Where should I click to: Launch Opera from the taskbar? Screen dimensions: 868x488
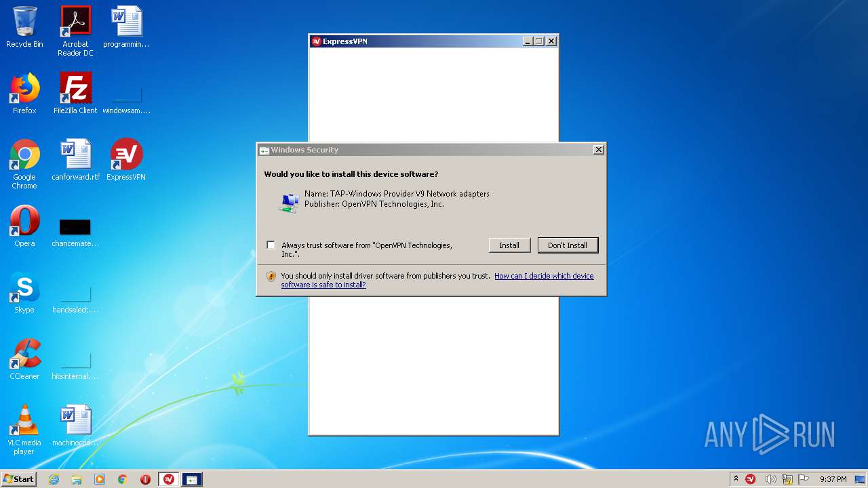[145, 479]
